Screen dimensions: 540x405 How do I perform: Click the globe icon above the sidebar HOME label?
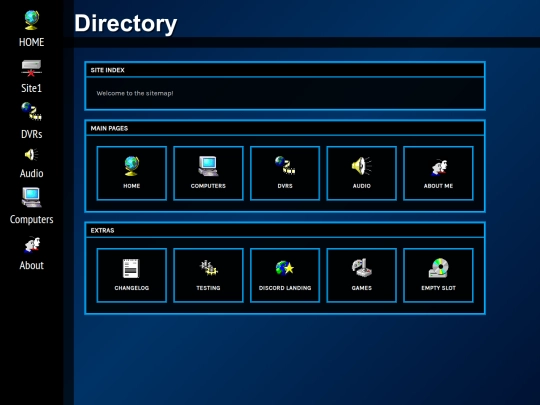pos(32,20)
